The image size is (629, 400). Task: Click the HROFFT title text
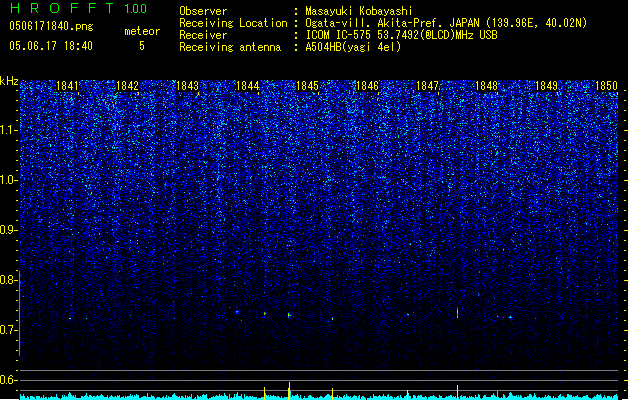point(62,8)
